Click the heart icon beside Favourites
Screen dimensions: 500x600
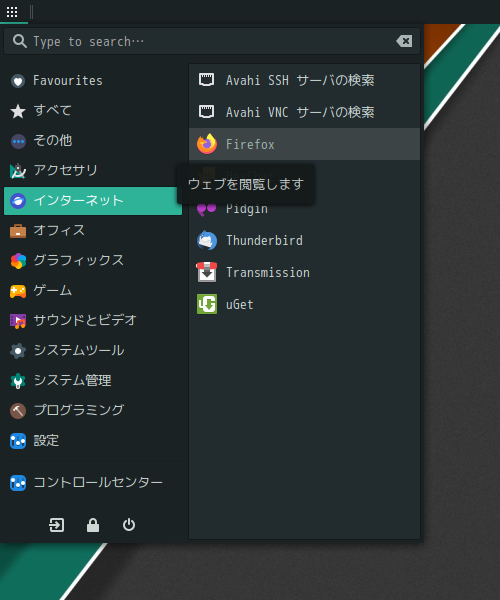18,81
